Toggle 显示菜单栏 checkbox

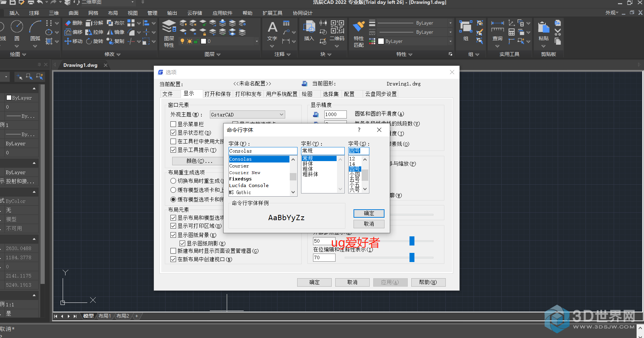click(173, 124)
